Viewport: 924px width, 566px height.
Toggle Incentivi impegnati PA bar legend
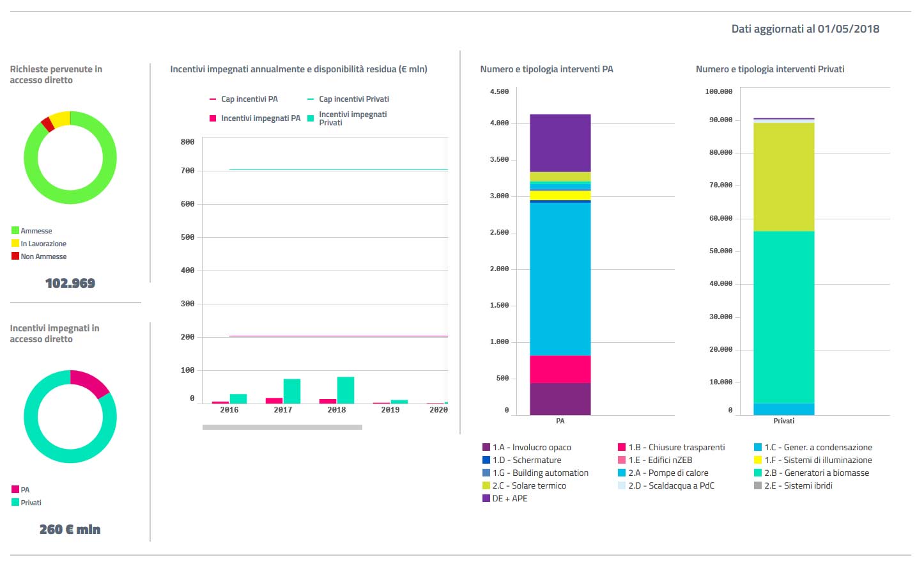click(x=255, y=118)
